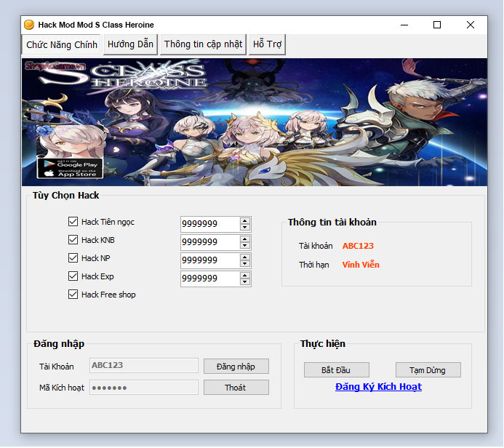The image size is (504, 448).
Task: Focus the Mã Kích hoạt password field
Action: (x=144, y=388)
